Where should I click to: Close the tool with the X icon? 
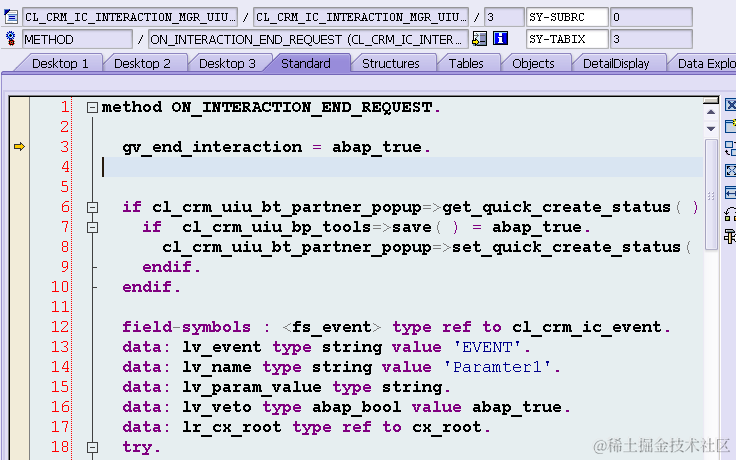(730, 105)
